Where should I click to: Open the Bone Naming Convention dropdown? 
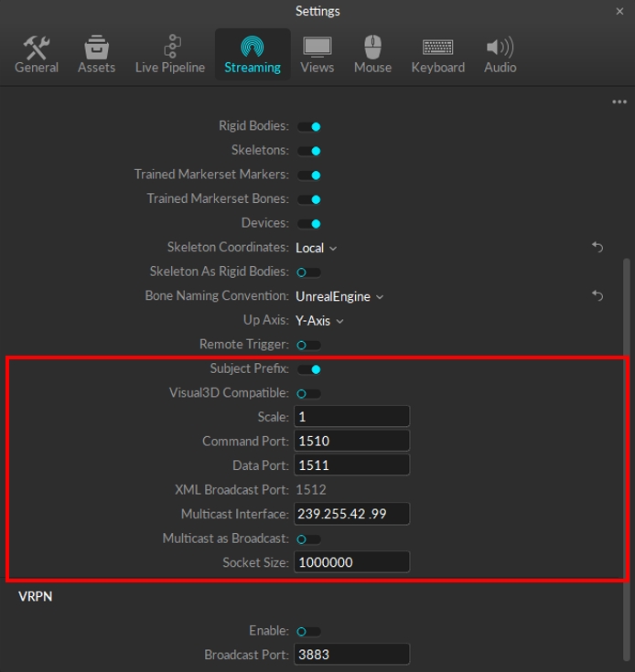(339, 296)
